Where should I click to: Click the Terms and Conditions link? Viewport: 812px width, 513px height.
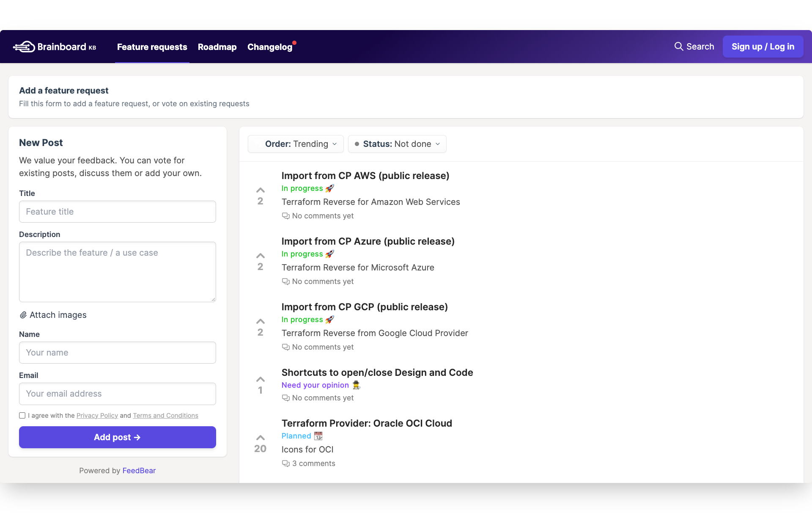[x=165, y=416]
